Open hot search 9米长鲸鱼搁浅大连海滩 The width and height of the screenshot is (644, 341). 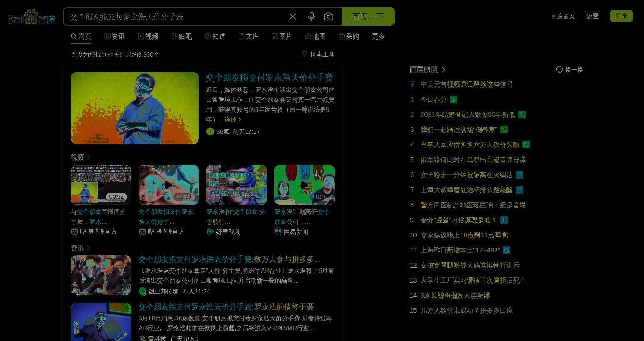pos(455,295)
